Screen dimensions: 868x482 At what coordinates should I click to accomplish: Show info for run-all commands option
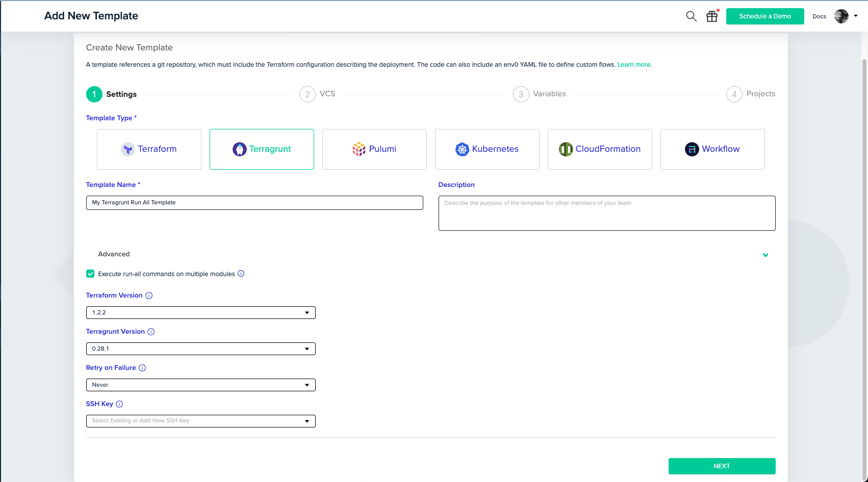click(x=241, y=274)
